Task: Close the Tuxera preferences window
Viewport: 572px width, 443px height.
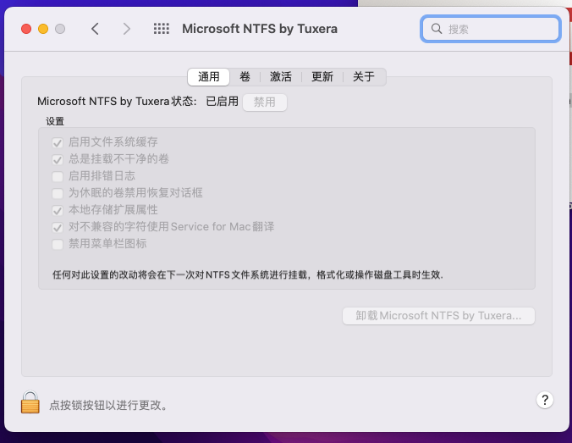Action: tap(26, 29)
